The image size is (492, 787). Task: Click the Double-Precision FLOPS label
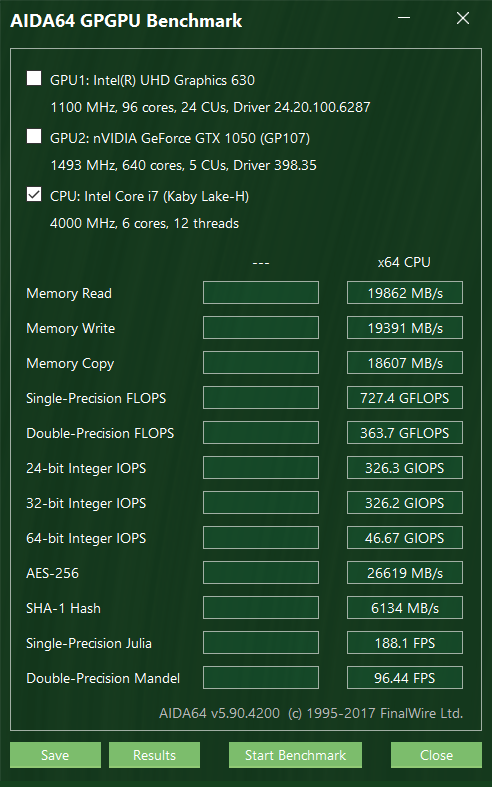[x=100, y=433]
